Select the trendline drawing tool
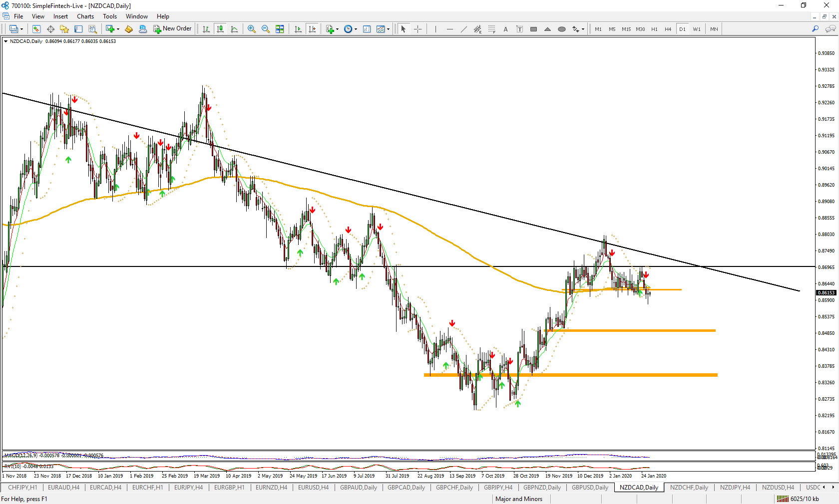This screenshot has width=839, height=504. point(463,29)
